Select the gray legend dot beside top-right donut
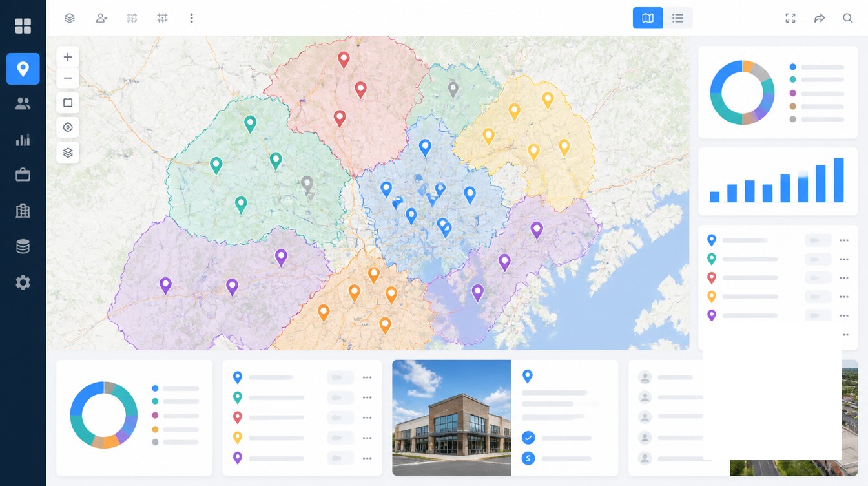The image size is (868, 486). point(793,119)
